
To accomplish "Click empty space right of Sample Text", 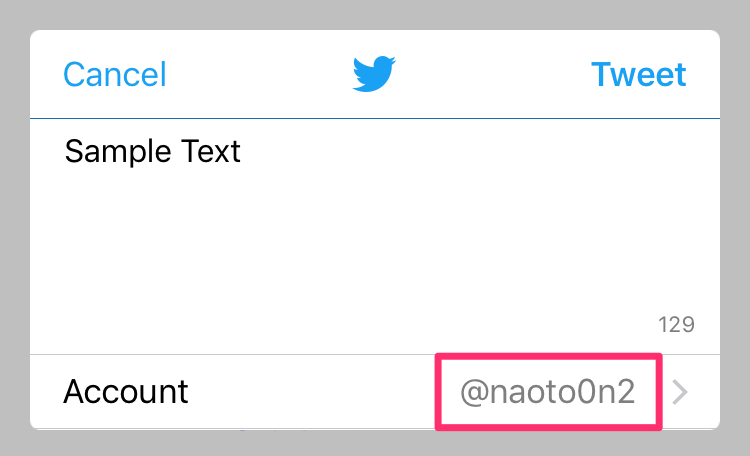I will (x=478, y=151).
